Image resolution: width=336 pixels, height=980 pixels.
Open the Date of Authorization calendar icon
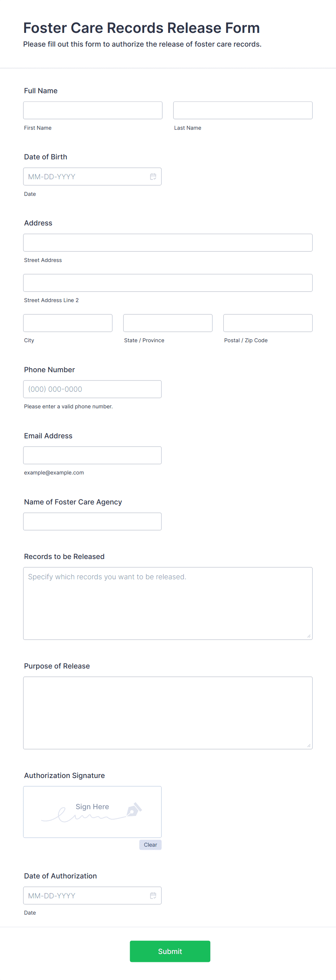(153, 895)
